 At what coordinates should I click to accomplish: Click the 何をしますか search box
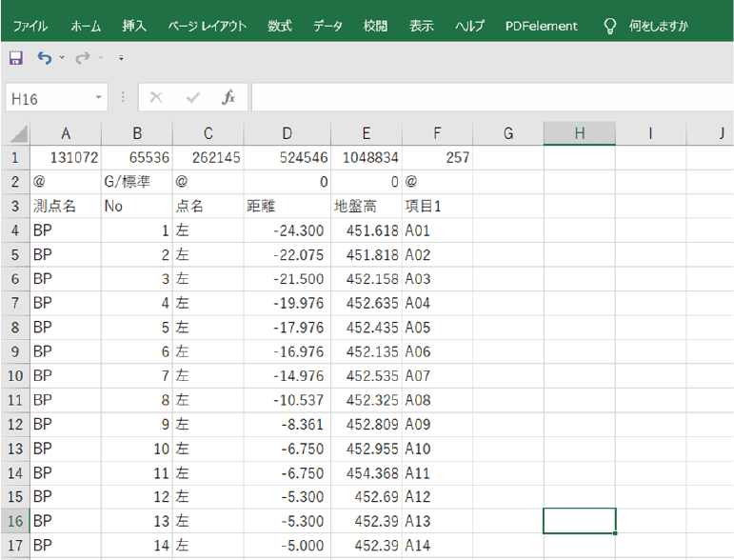point(658,27)
